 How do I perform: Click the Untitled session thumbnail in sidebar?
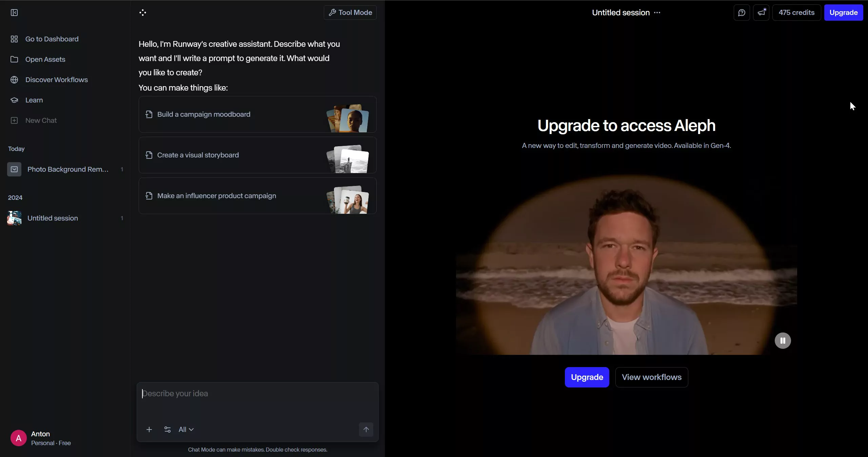click(14, 218)
